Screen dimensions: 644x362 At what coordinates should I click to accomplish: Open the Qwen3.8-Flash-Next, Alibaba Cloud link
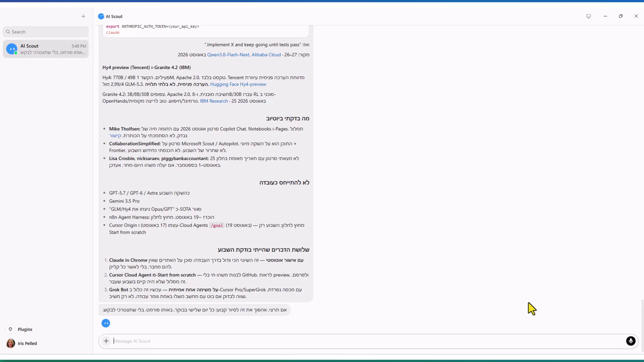point(244,55)
